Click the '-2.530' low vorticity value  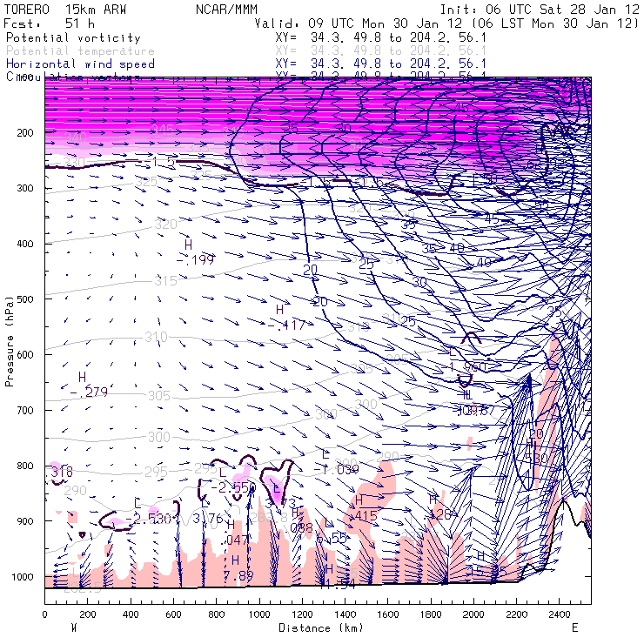click(148, 520)
